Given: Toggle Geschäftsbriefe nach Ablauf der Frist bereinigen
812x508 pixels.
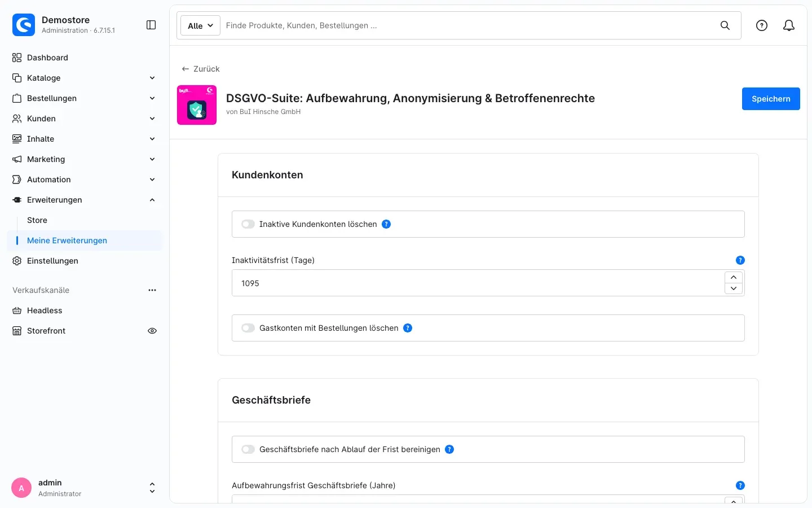Looking at the screenshot, I should [248, 449].
